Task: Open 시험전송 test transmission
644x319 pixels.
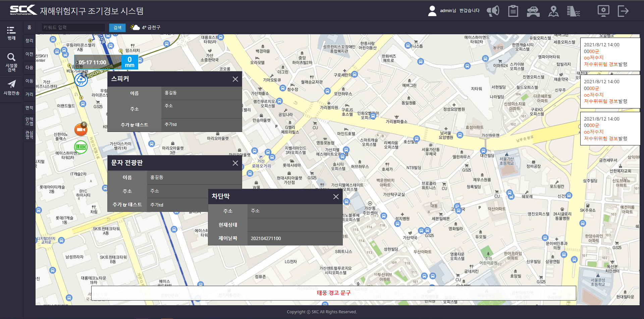Action: click(x=11, y=88)
